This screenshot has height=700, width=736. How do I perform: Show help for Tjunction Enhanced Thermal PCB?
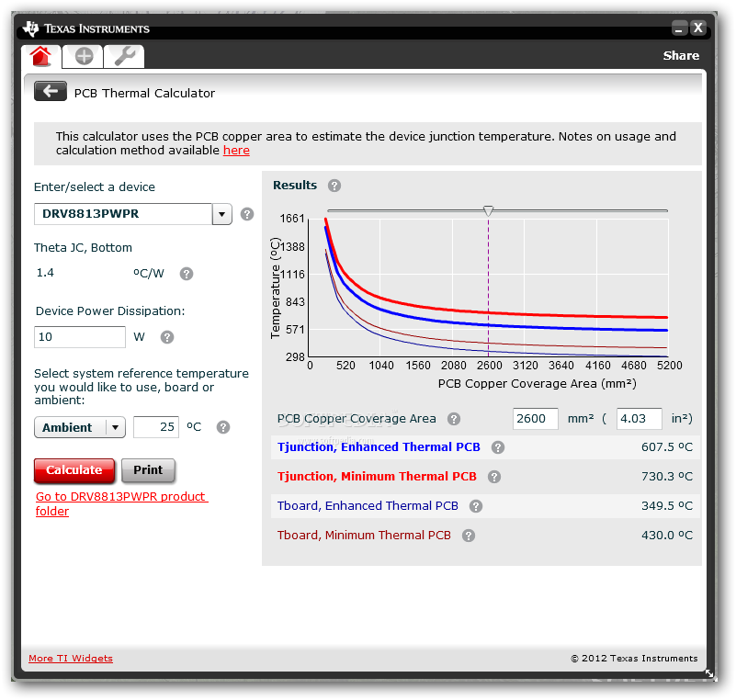(497, 447)
